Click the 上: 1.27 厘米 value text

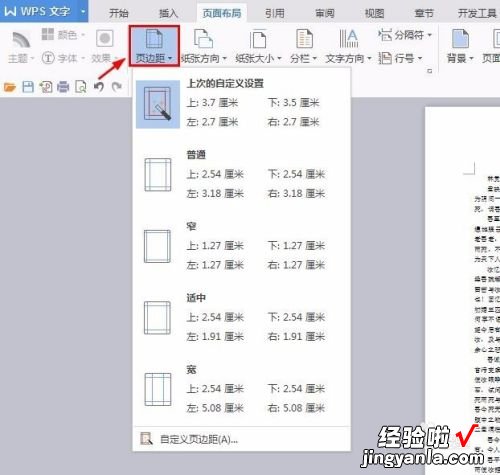[215, 246]
